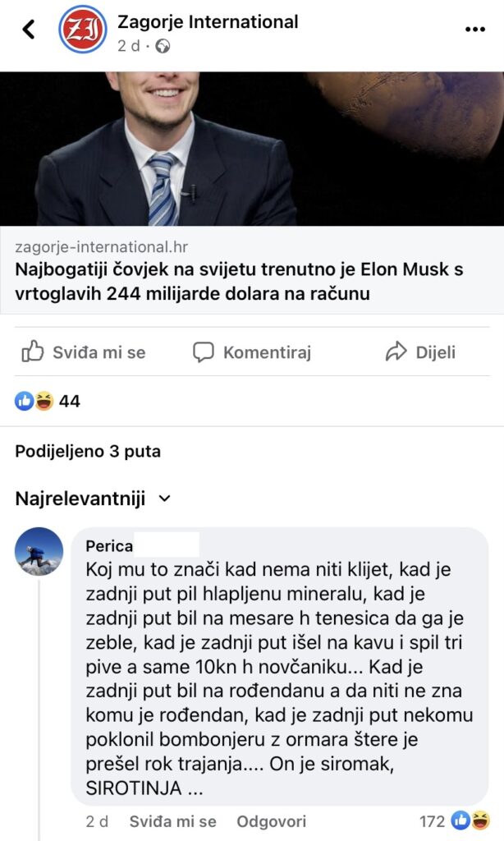
Task: View the Podijeljeno 3 puta shares
Action: tap(88, 451)
